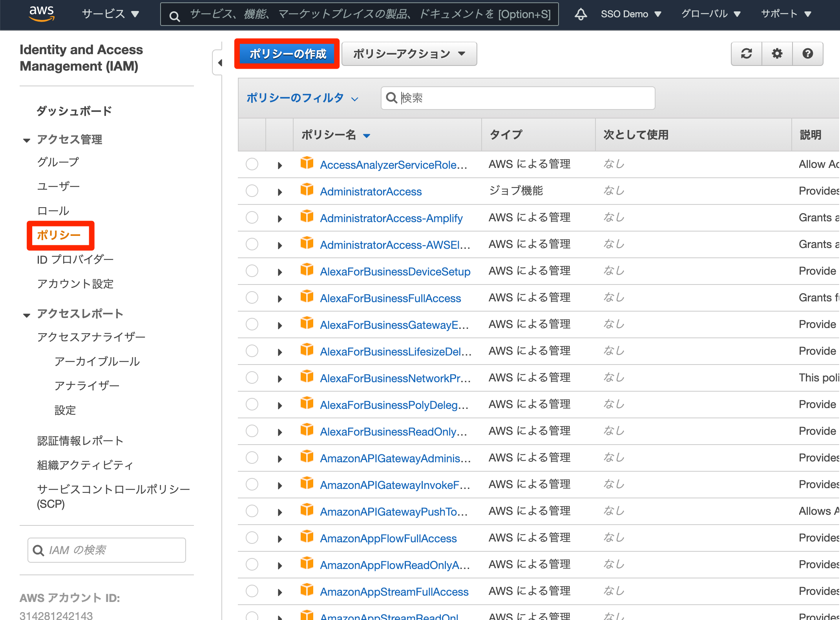840x620 pixels.
Task: Click the policy icon beside AdministratorAccess
Action: click(x=307, y=190)
